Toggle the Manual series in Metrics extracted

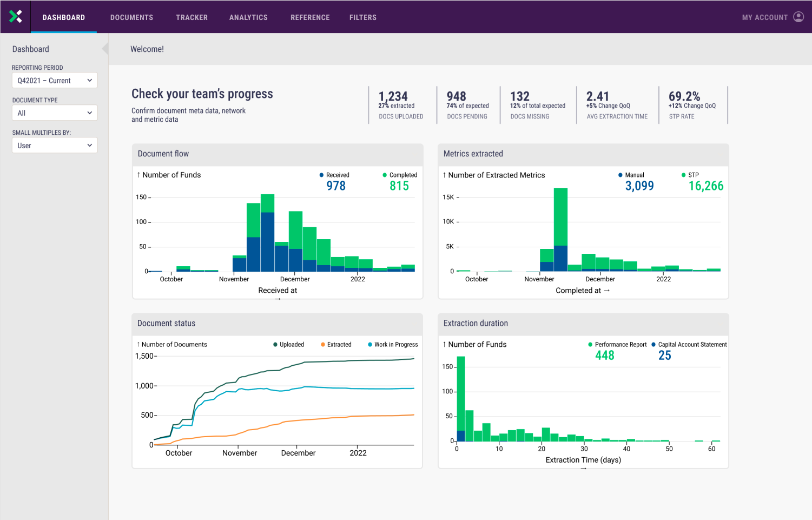click(622, 175)
